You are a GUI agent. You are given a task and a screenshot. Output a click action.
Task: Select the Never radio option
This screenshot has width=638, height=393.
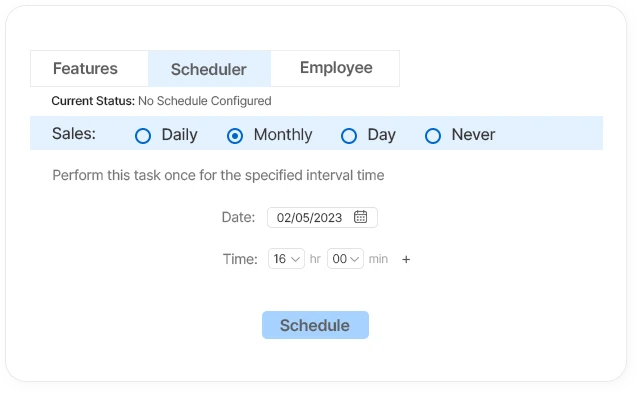[433, 136]
